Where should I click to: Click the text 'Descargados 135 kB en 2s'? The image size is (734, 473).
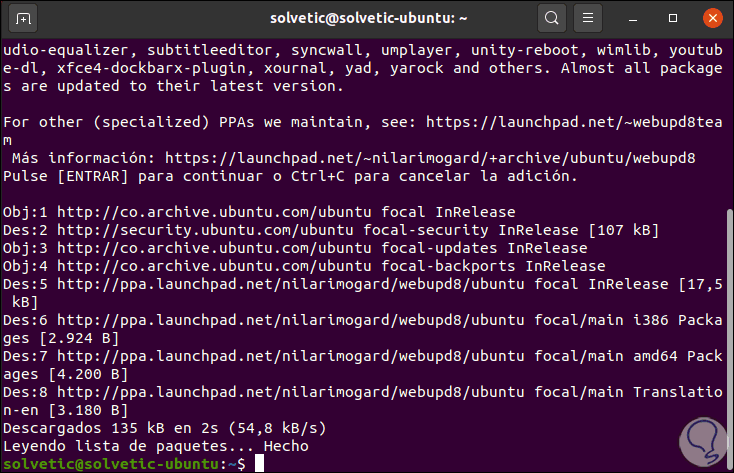(x=110, y=428)
